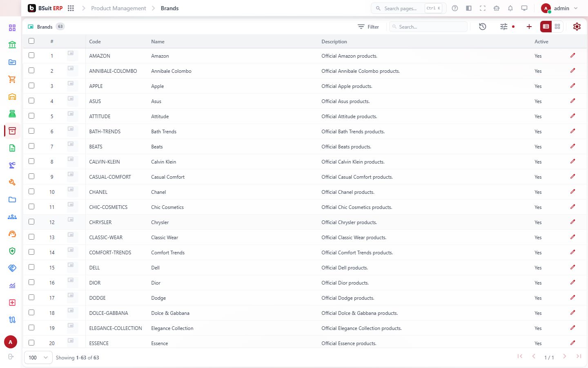The height and width of the screenshot is (368, 588).
Task: Open the shopping cart module in the sidebar
Action: coord(12,79)
